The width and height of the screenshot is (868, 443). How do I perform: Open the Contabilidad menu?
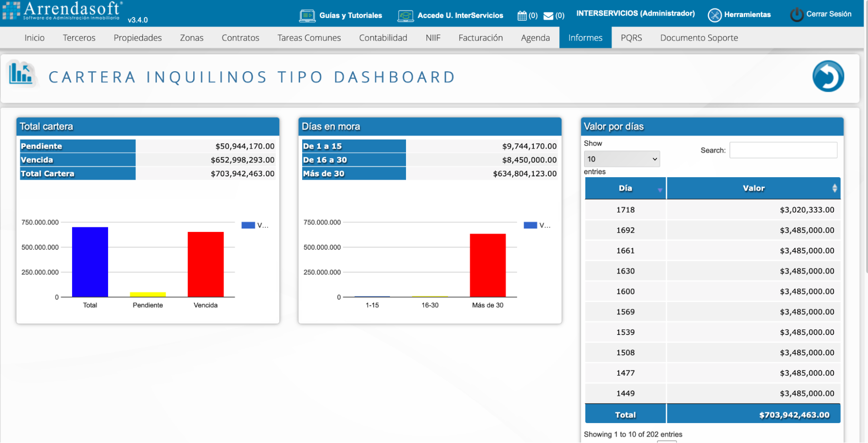[x=383, y=38]
